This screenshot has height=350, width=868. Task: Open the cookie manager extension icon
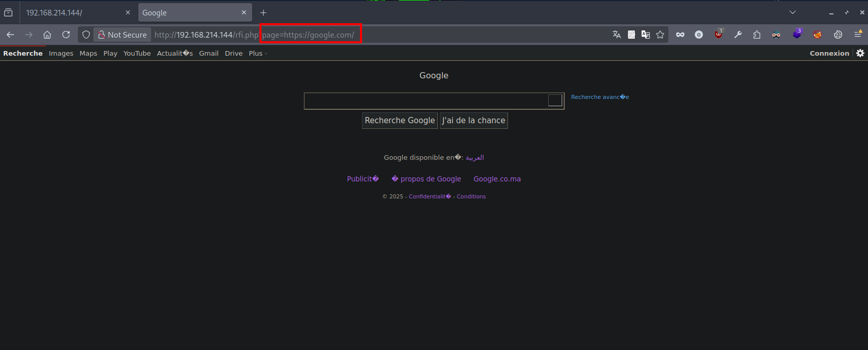coord(838,35)
